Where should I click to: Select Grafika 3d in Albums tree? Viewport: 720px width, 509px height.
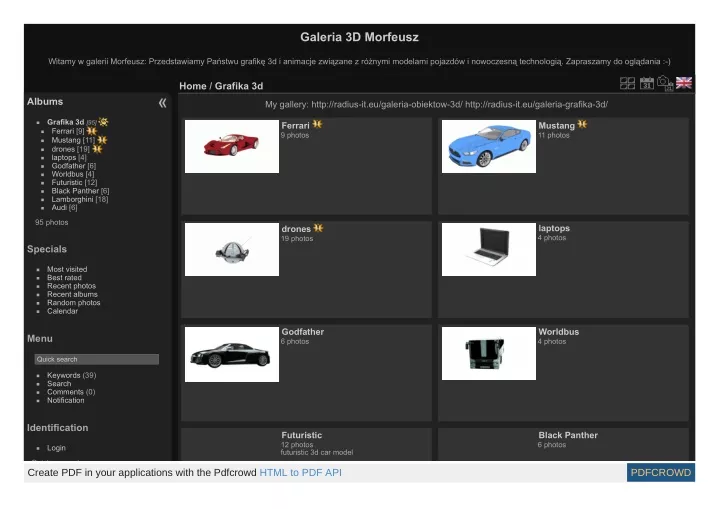[x=65, y=122]
